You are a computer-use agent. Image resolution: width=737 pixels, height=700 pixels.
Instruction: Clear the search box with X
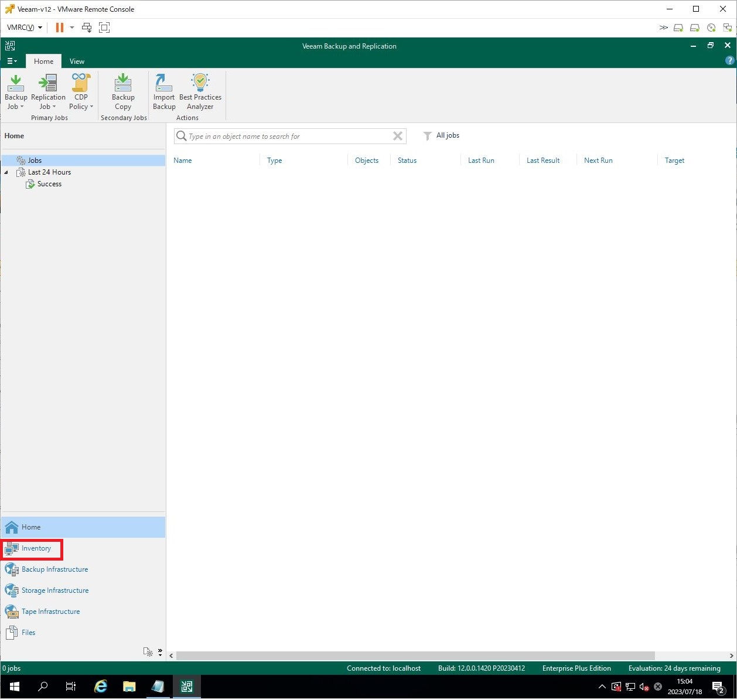(398, 136)
